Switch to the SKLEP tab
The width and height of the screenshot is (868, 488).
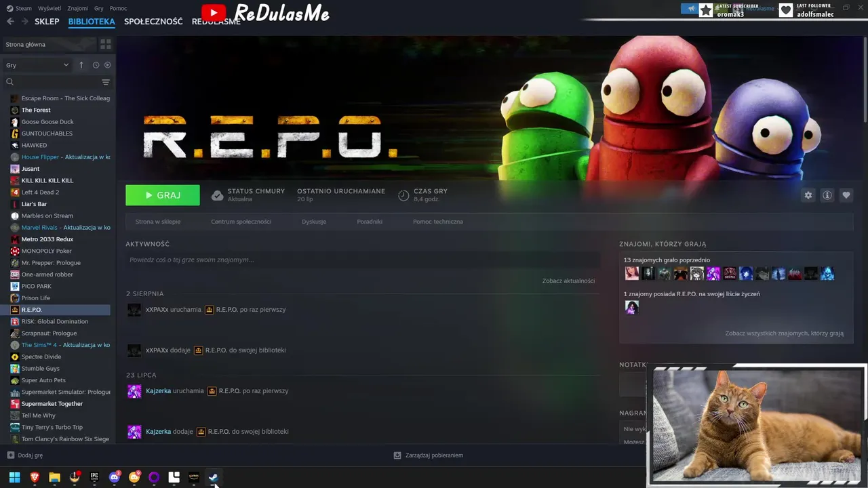(47, 22)
